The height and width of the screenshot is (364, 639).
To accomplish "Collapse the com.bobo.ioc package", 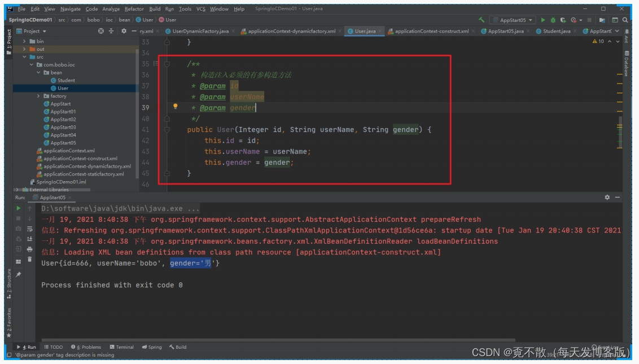I will [32, 64].
